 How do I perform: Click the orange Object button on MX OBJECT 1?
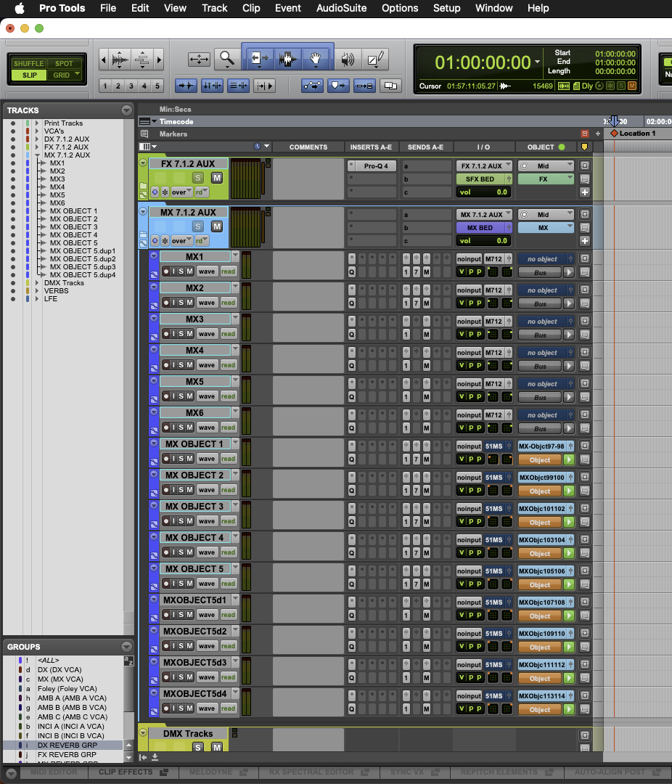pos(540,460)
